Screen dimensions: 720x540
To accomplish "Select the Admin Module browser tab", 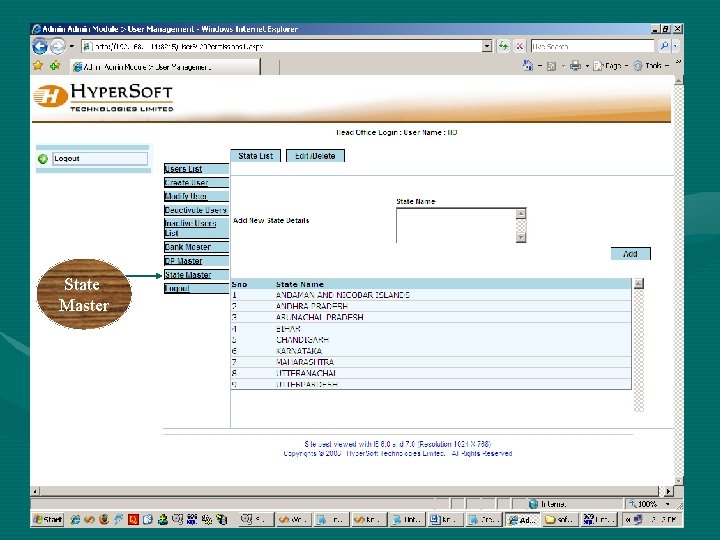I will 165,67.
